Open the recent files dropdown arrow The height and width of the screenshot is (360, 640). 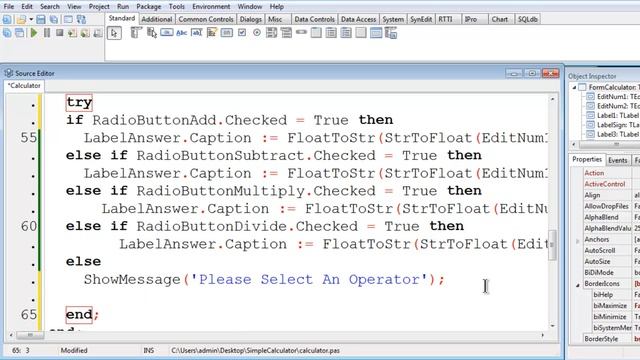point(31,19)
